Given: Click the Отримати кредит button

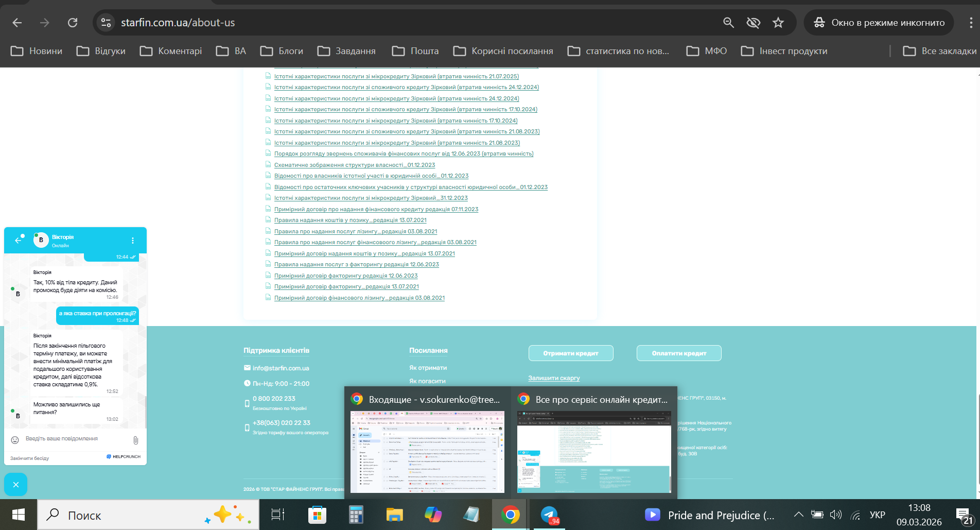Looking at the screenshot, I should click(x=571, y=353).
